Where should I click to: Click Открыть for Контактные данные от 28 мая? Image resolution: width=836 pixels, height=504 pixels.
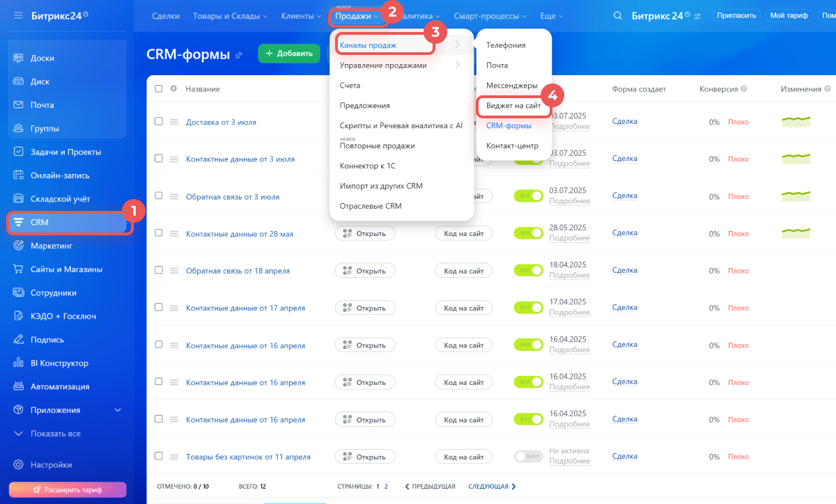click(x=365, y=233)
